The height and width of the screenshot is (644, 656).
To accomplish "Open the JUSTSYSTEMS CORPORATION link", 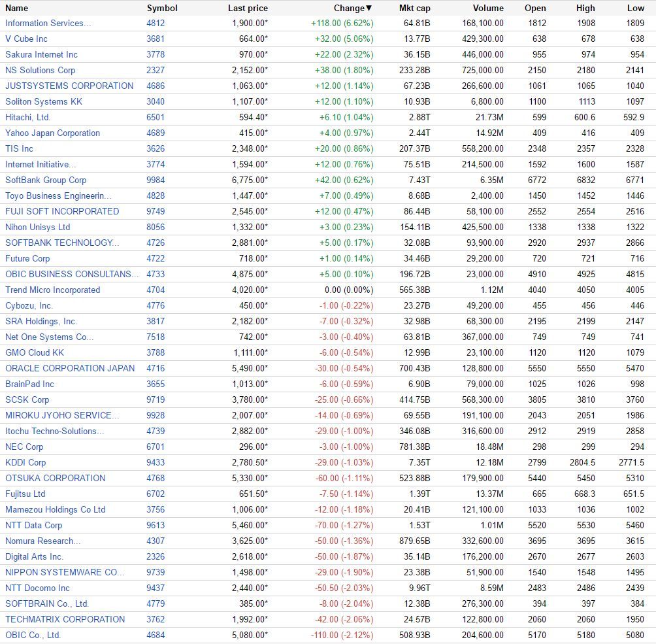I will 69,86.
